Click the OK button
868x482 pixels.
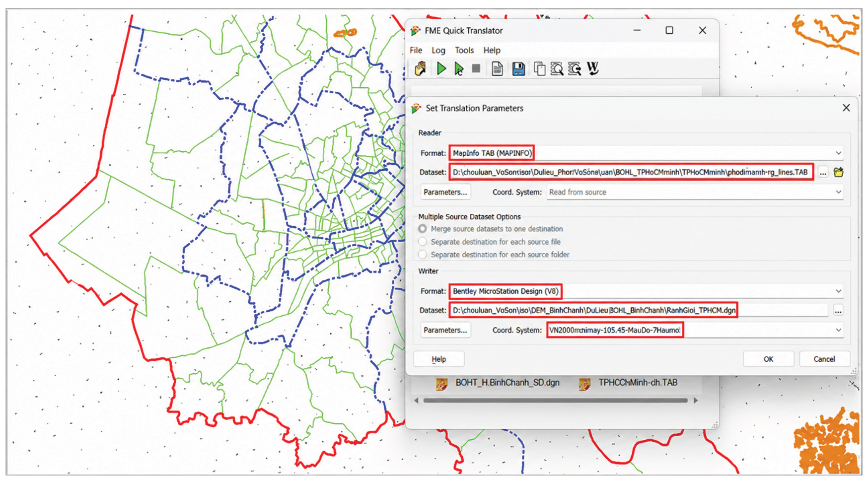(x=768, y=359)
